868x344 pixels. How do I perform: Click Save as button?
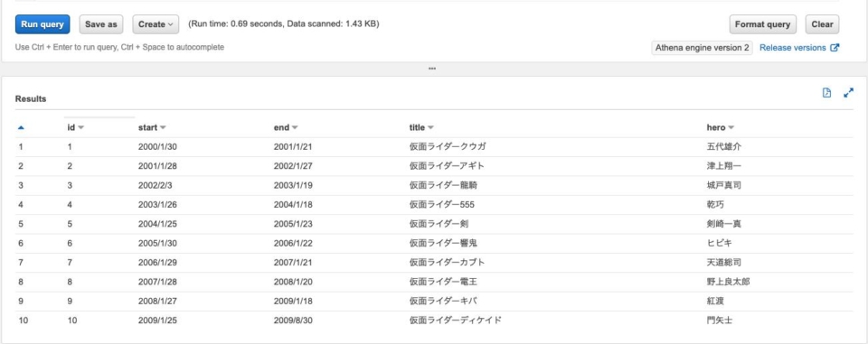click(x=100, y=24)
